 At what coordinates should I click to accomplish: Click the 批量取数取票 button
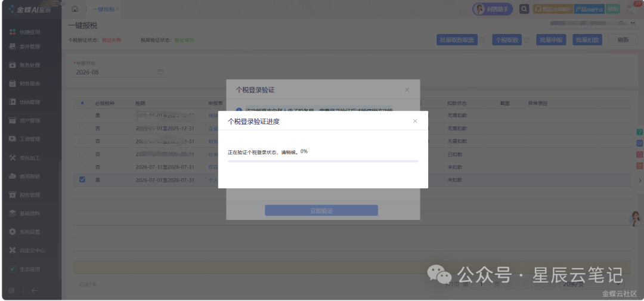click(x=457, y=40)
